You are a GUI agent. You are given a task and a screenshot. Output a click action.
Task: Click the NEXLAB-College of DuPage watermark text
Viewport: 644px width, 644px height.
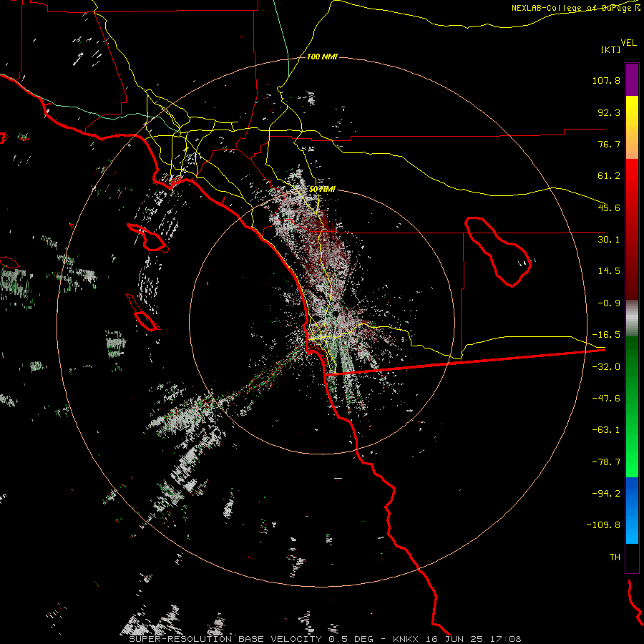(x=572, y=8)
